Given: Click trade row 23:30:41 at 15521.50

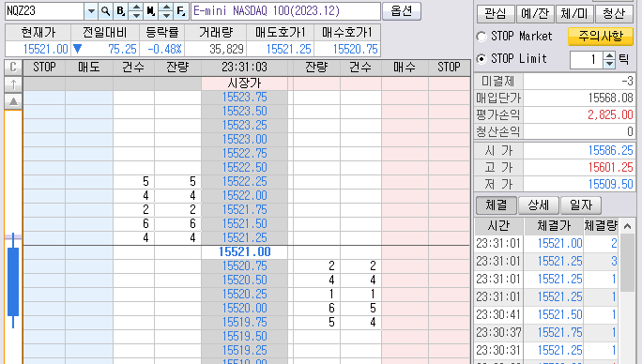Looking at the screenshot, I should [x=546, y=314].
